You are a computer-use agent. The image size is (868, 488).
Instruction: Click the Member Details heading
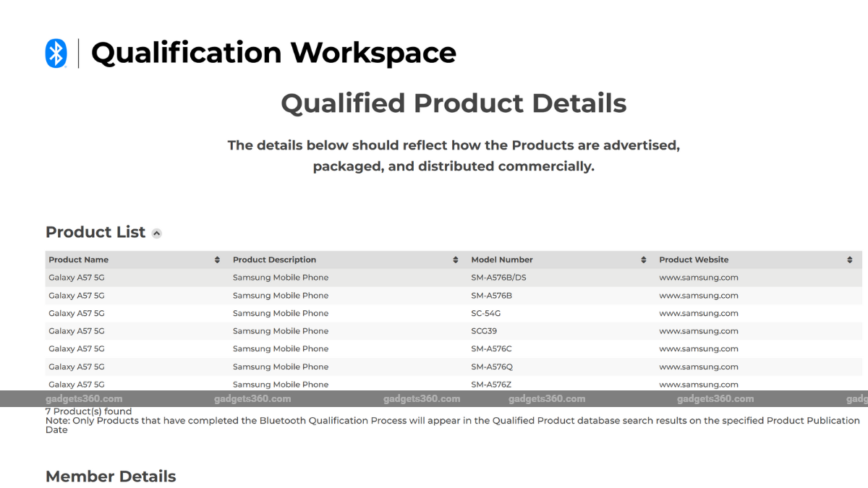coord(111,476)
